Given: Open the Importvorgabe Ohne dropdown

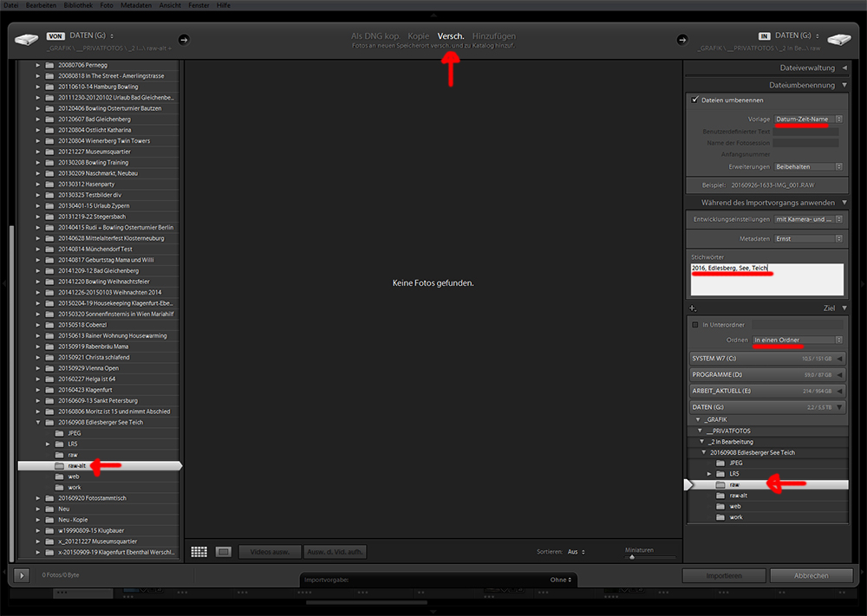Looking at the screenshot, I should (x=561, y=580).
